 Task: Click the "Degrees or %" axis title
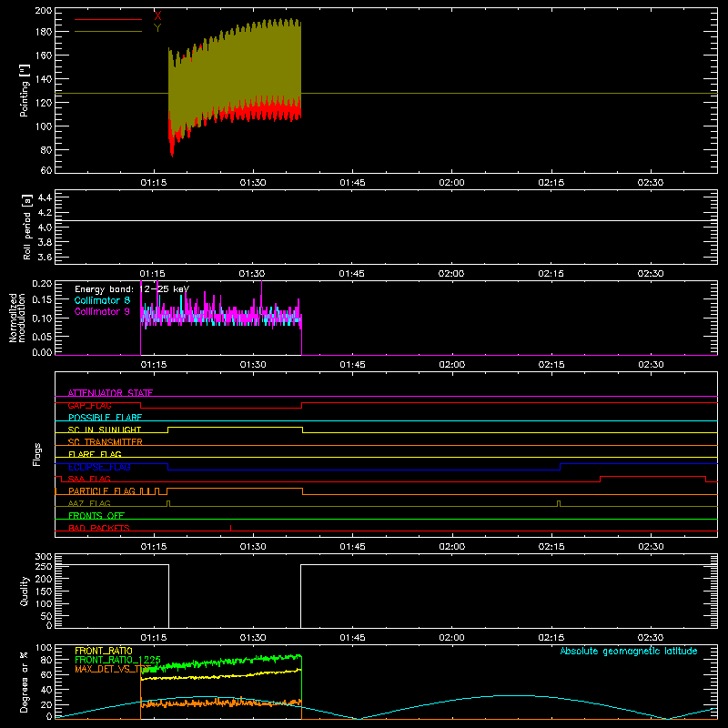pyautogui.click(x=25, y=682)
